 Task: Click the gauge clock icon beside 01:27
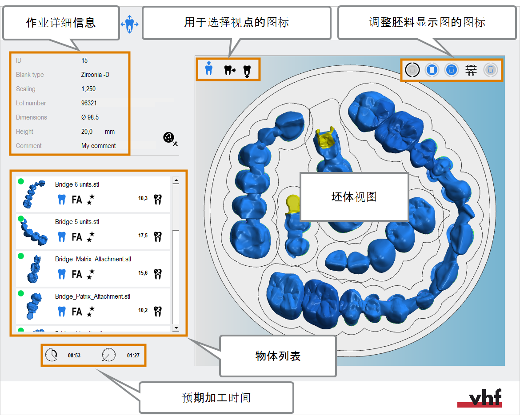108,355
